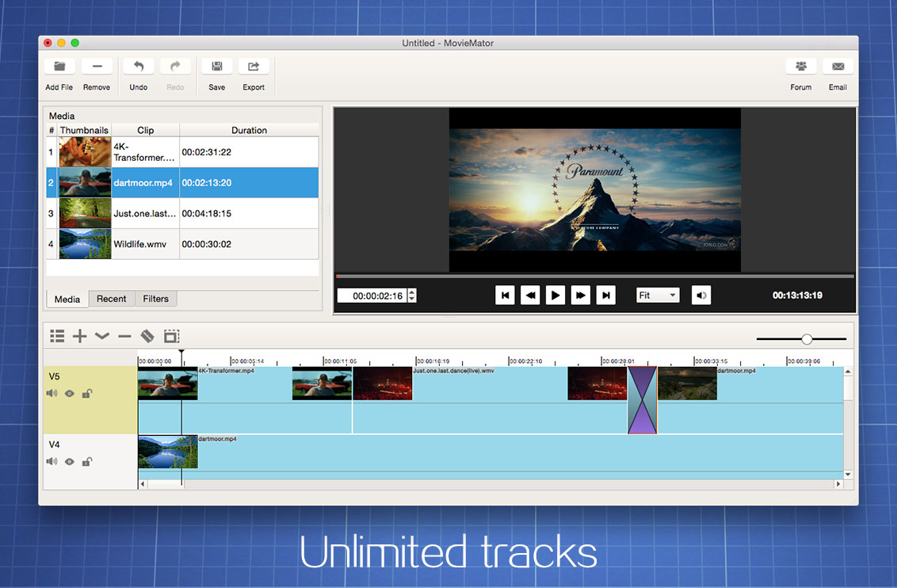The height and width of the screenshot is (588, 897).
Task: Fast forward the preview playback
Action: (580, 295)
